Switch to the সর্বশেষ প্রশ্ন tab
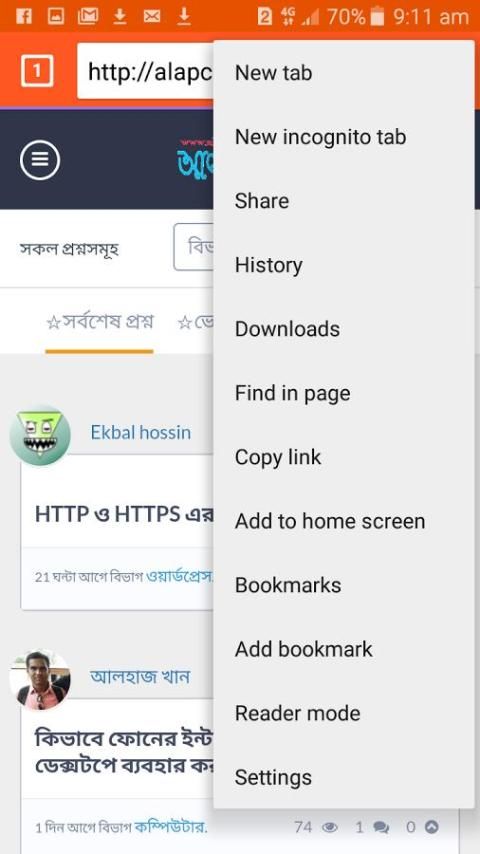Screen dimensions: 480x854 pos(100,322)
